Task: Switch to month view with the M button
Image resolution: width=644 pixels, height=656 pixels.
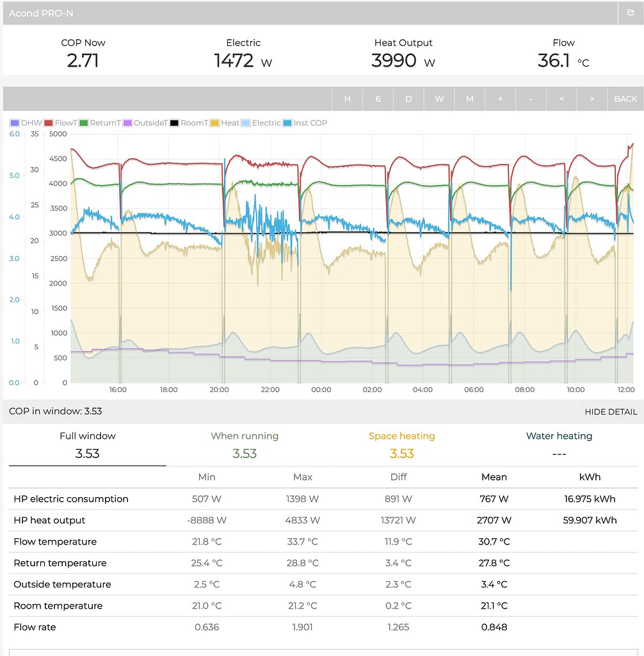Action: (x=470, y=99)
